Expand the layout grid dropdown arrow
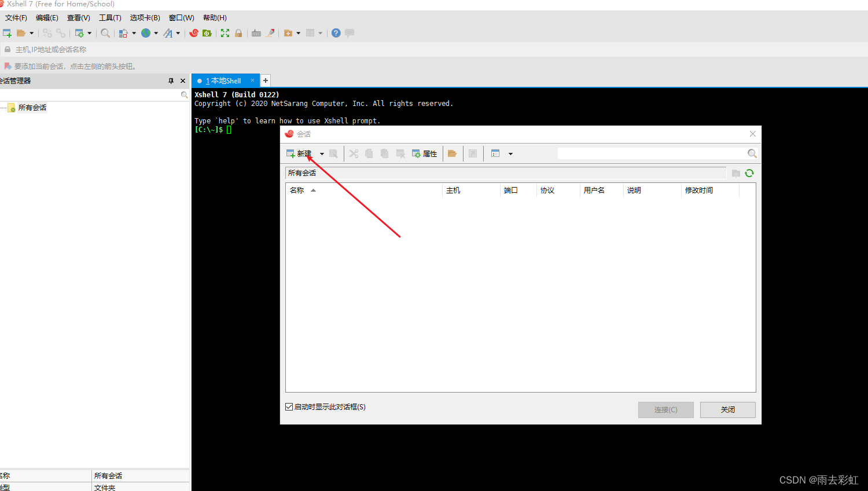The image size is (868, 491). coord(320,33)
